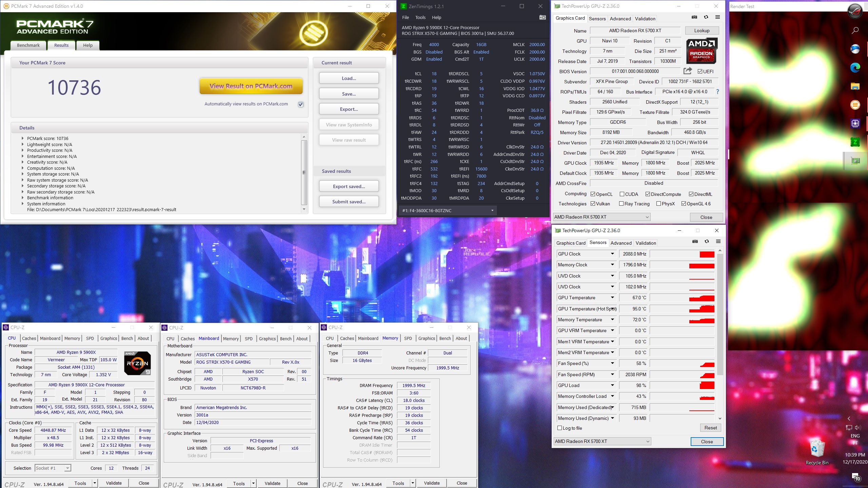
Task: Click the Bus Interface question mark in GPU-Z
Action: point(717,92)
